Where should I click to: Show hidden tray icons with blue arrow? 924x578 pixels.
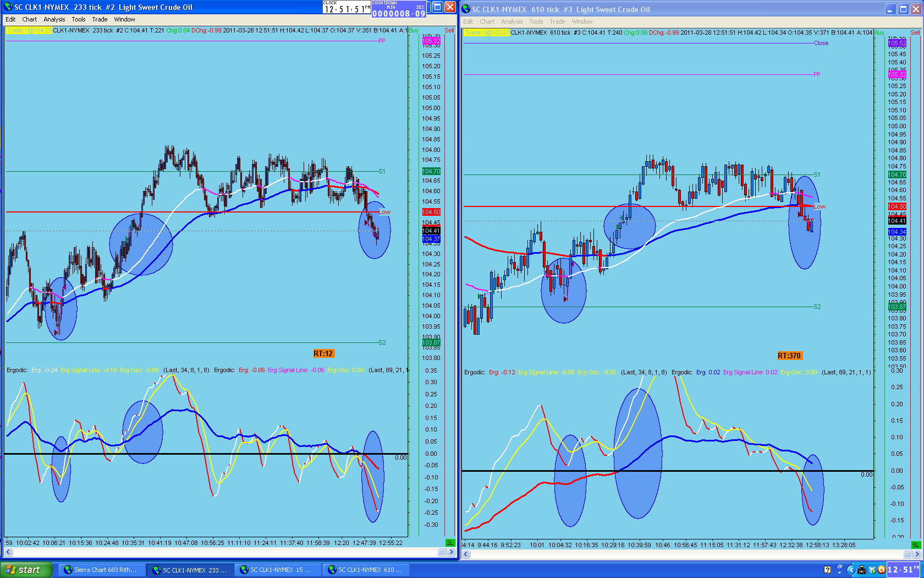(851, 570)
